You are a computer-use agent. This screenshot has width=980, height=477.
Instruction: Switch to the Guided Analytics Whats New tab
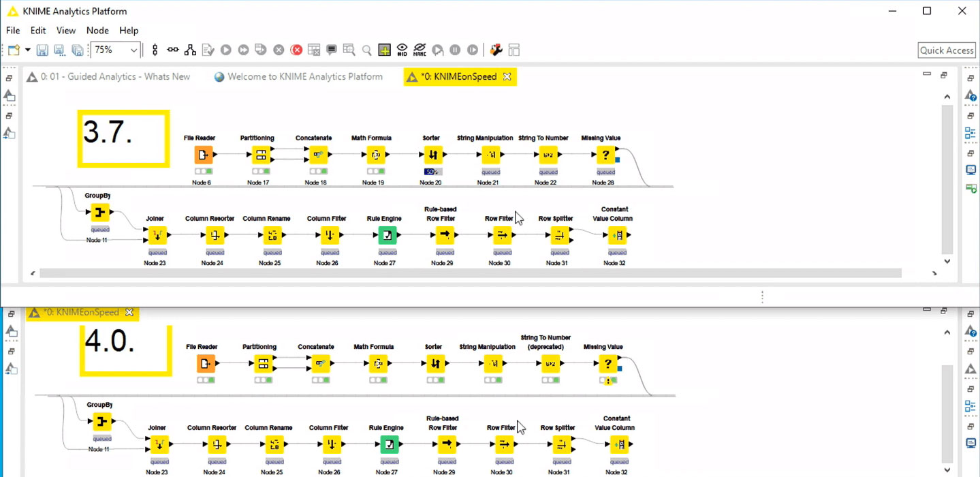(x=109, y=77)
